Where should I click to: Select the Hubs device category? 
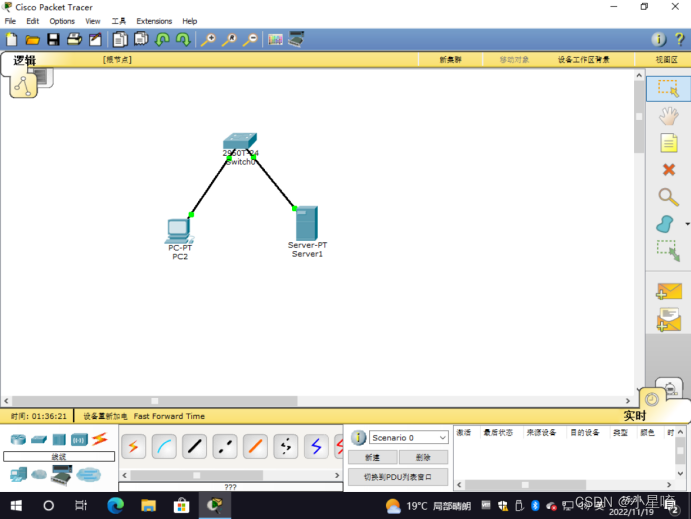click(x=59, y=440)
